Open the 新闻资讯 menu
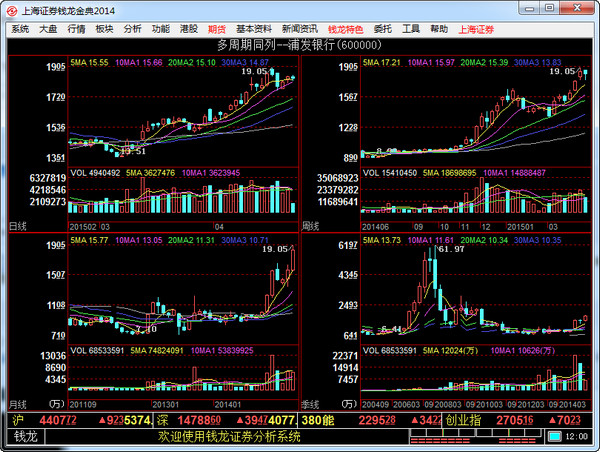This screenshot has width=600, height=452. click(x=300, y=29)
